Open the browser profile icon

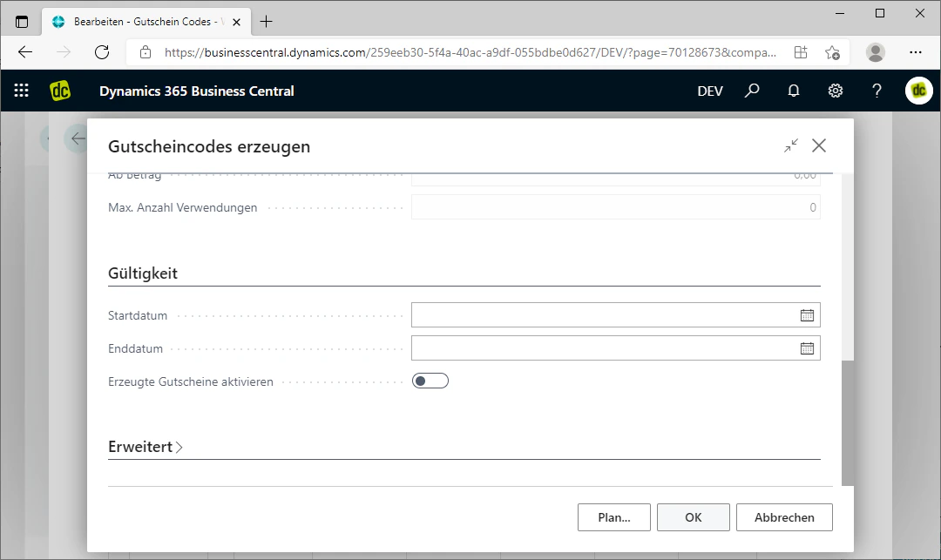point(876,52)
